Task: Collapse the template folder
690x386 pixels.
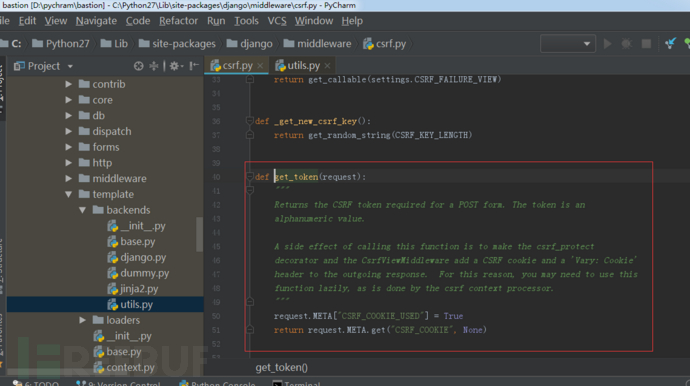Action: [69, 194]
